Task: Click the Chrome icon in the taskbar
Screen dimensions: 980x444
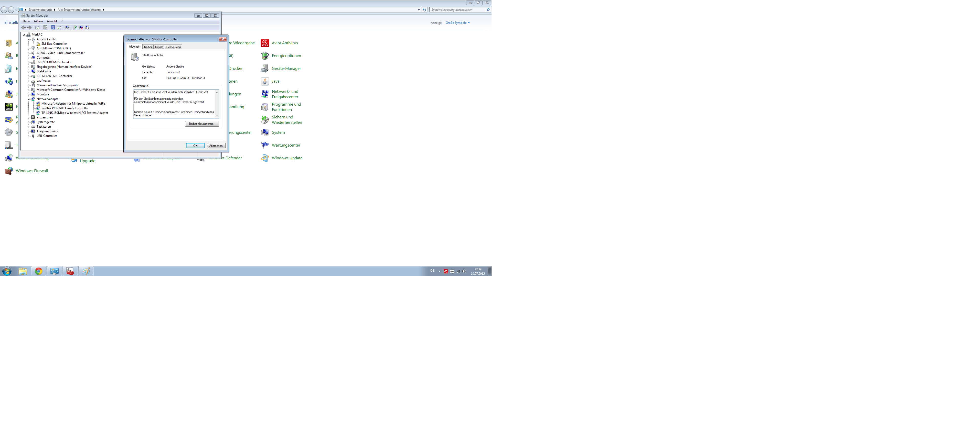Action: coord(38,271)
